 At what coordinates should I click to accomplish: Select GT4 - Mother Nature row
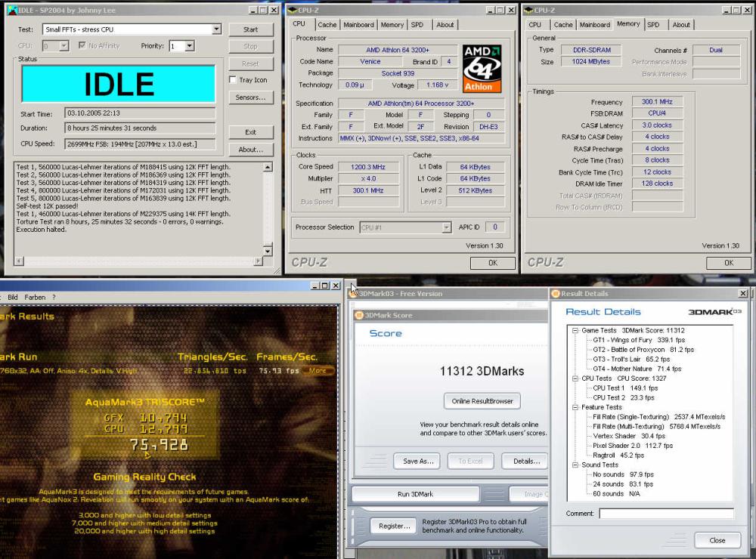[637, 369]
